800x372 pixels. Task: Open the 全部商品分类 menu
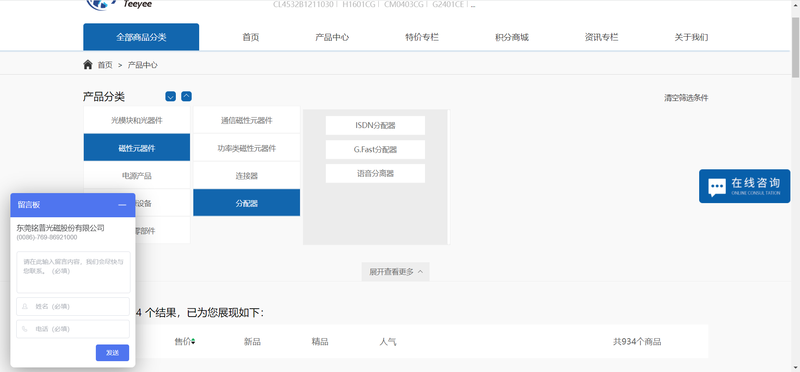(x=141, y=37)
